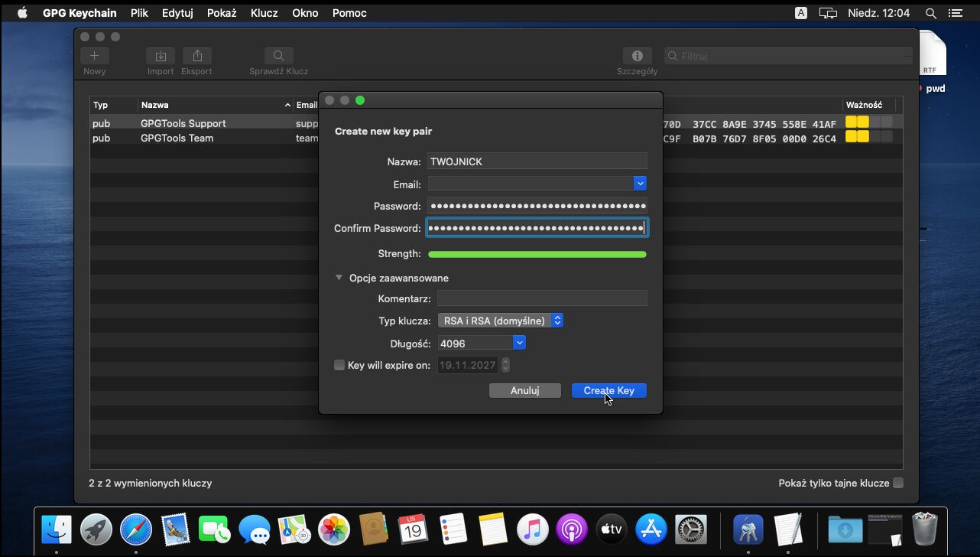The image size is (980, 557).
Task: Open the Typ klucza dropdown
Action: click(501, 321)
